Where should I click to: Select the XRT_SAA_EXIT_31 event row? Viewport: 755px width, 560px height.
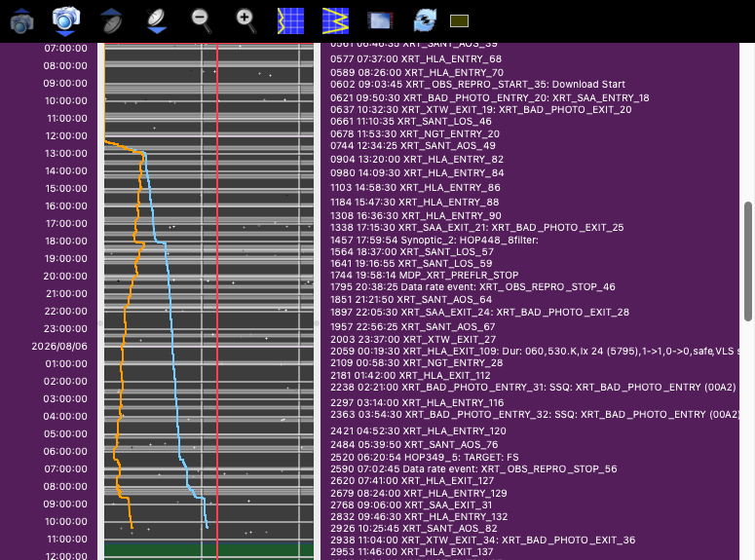(411, 505)
